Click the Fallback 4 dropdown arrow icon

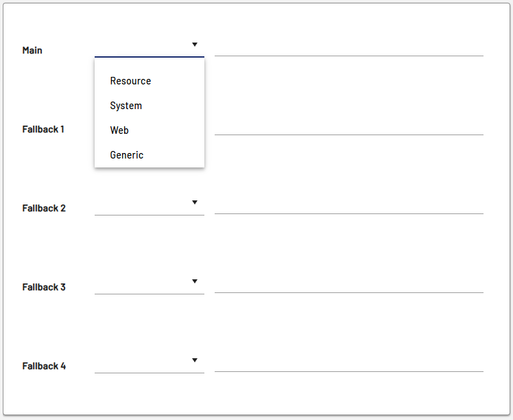195,360
